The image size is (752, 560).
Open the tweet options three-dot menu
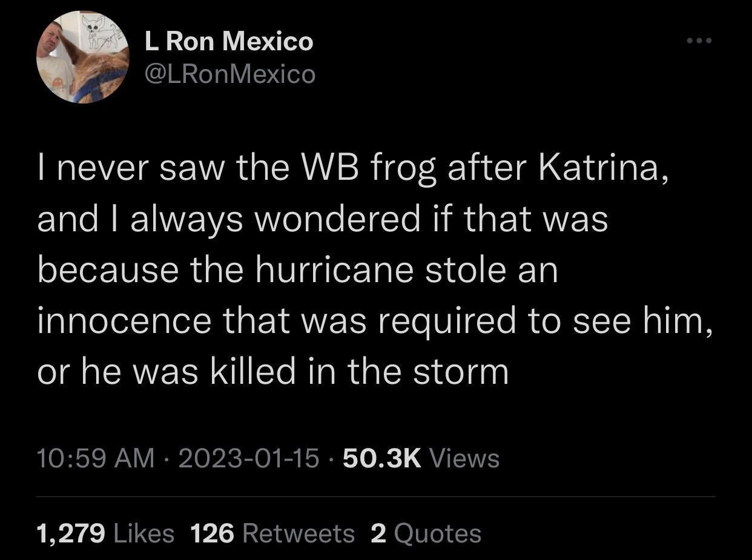(x=701, y=39)
